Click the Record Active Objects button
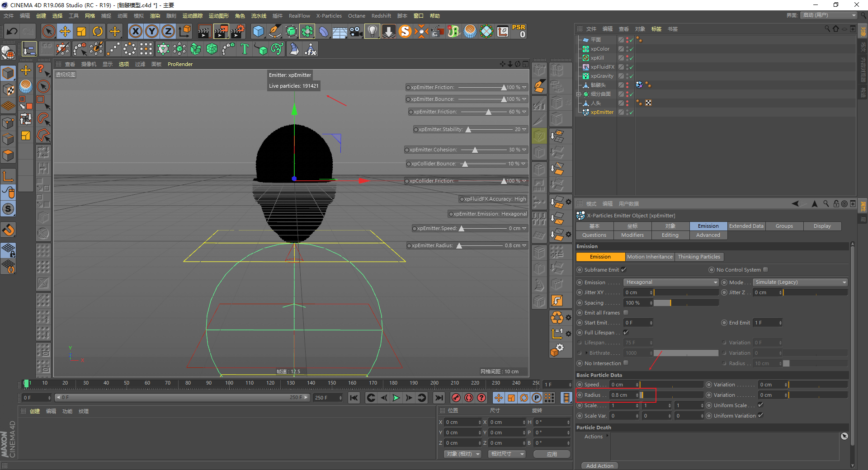 click(x=456, y=398)
